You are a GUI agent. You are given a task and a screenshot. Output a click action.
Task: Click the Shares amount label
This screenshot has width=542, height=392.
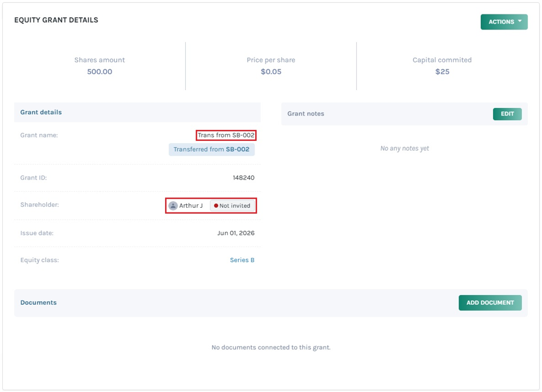click(99, 60)
